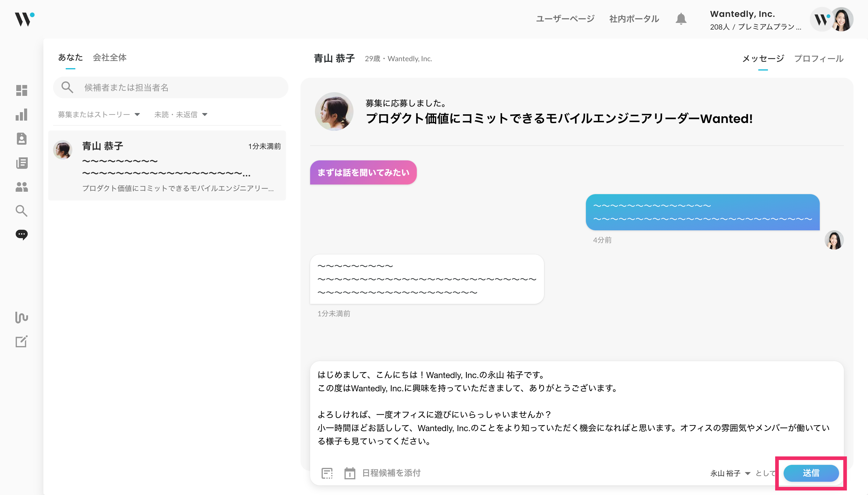
Task: Open the notification bell
Action: click(681, 19)
